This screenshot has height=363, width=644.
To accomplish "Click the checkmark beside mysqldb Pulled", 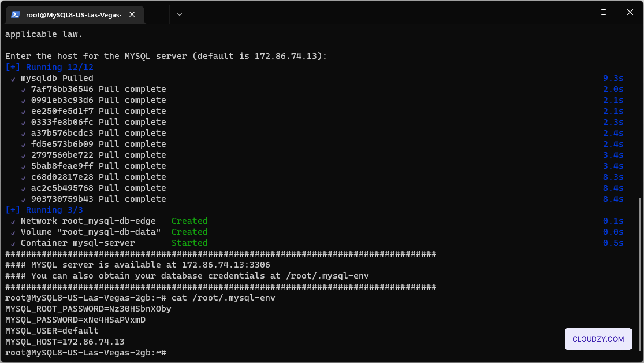I will point(13,79).
